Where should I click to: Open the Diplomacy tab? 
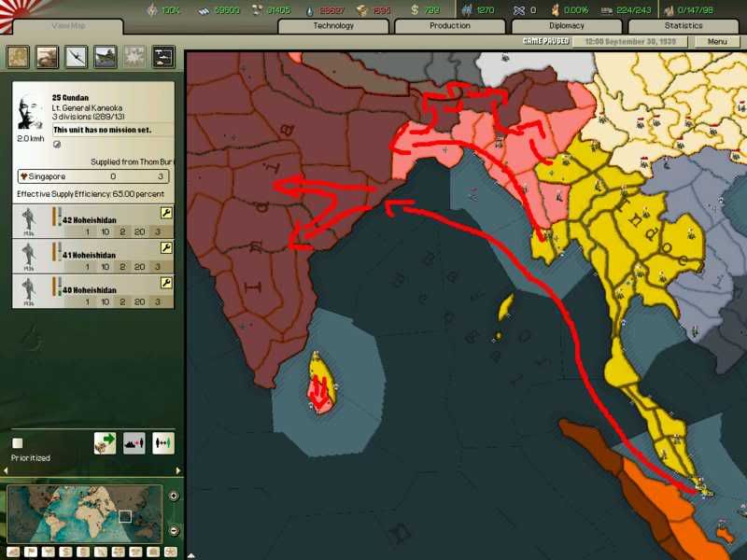pos(567,26)
